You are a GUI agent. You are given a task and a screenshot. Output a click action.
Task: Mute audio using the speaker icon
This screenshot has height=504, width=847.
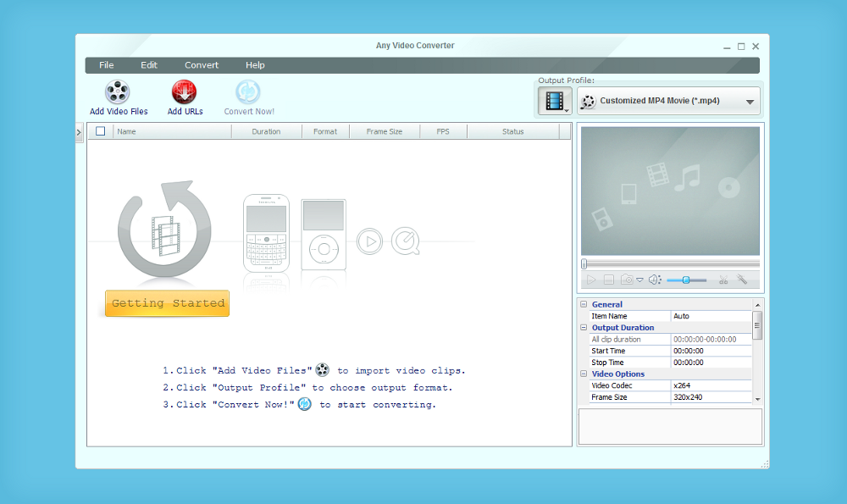tap(654, 280)
